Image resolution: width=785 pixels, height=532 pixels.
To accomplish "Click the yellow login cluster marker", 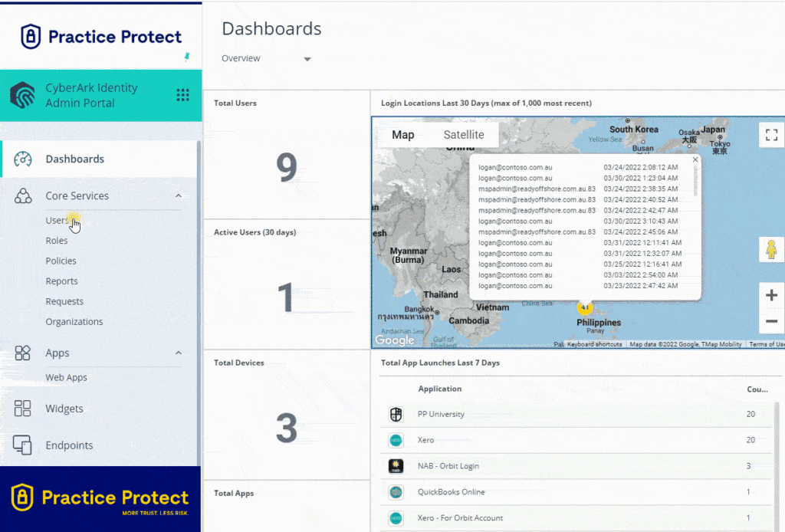I will click(x=585, y=307).
